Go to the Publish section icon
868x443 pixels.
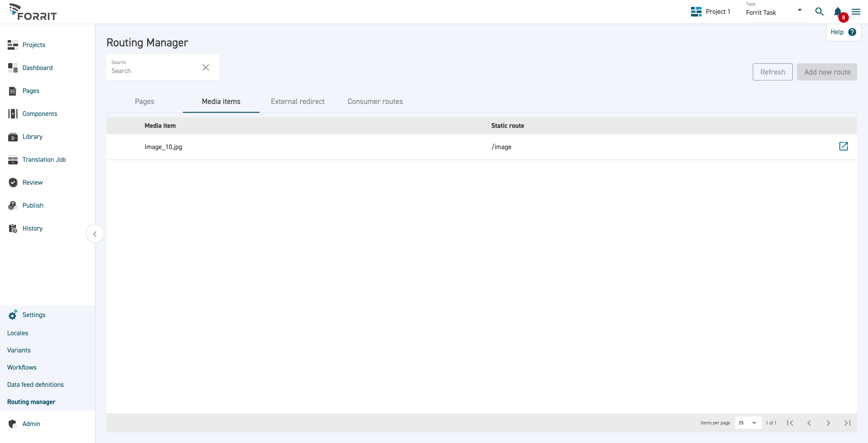(x=13, y=205)
